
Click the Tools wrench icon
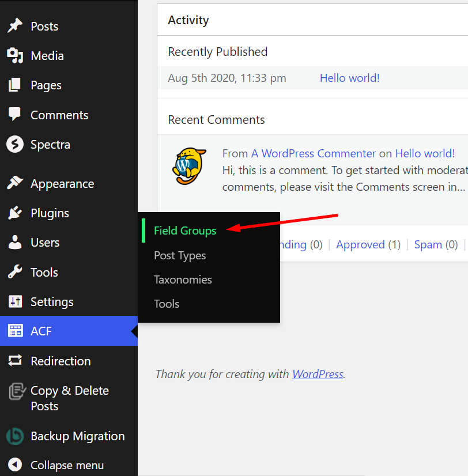pyautogui.click(x=14, y=272)
